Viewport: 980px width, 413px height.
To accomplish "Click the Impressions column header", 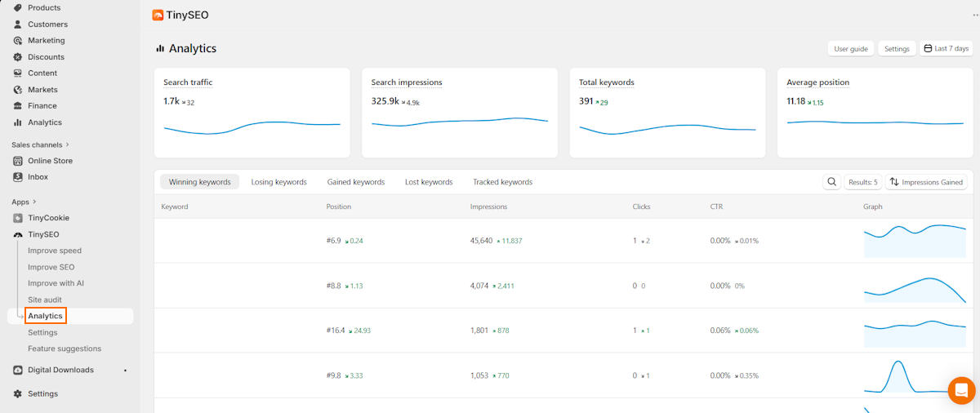I will (x=489, y=206).
